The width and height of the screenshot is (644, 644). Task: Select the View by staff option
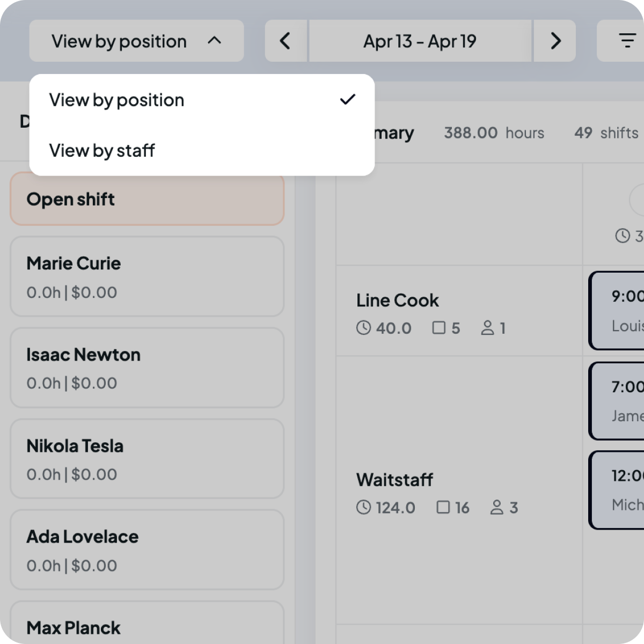101,150
